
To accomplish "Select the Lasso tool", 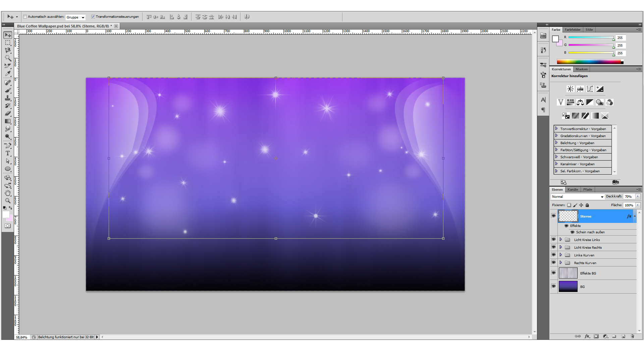I will click(x=8, y=50).
